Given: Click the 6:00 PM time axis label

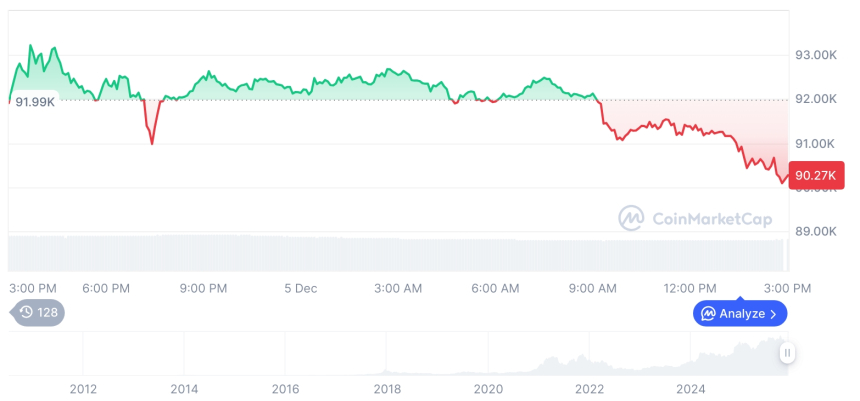Looking at the screenshot, I should [106, 288].
